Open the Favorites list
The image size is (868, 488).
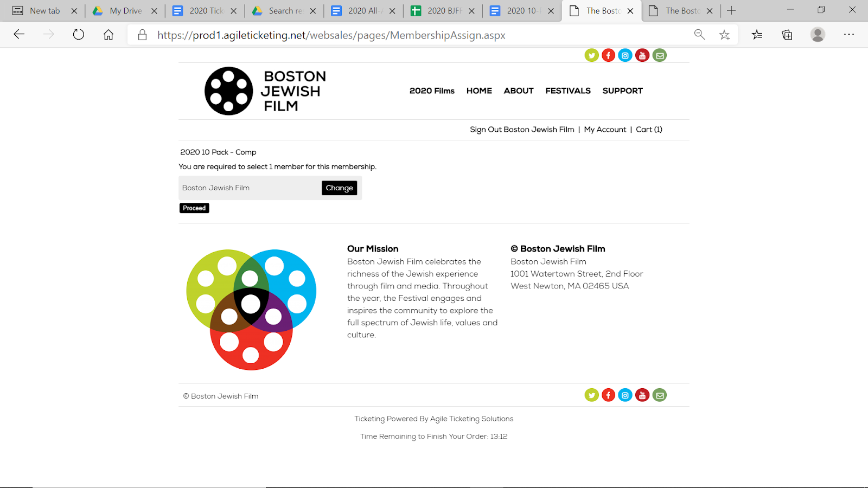click(x=757, y=35)
